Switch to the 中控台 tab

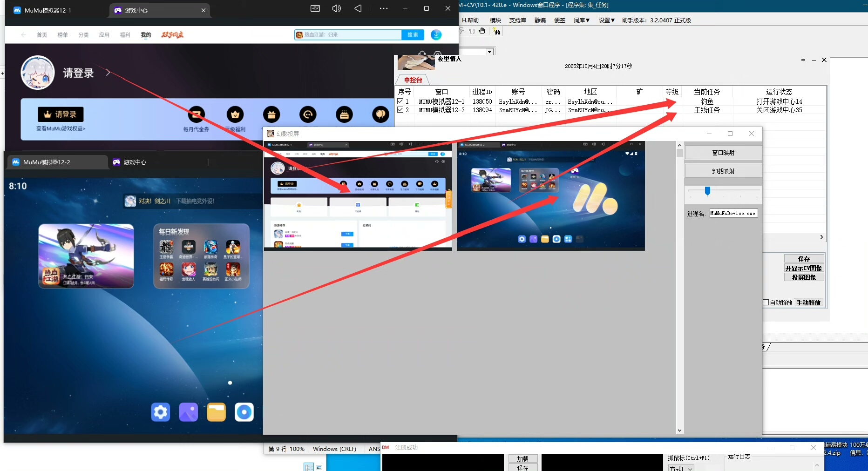pyautogui.click(x=413, y=80)
